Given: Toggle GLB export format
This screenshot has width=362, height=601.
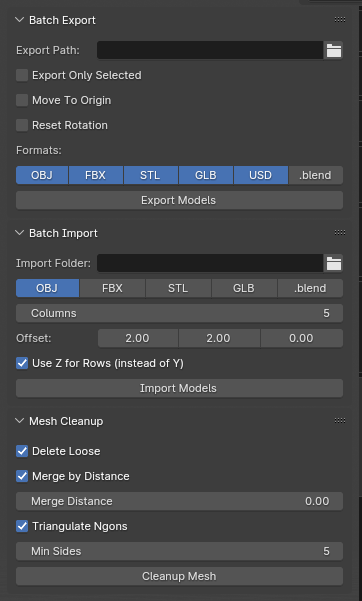Looking at the screenshot, I should point(206,175).
